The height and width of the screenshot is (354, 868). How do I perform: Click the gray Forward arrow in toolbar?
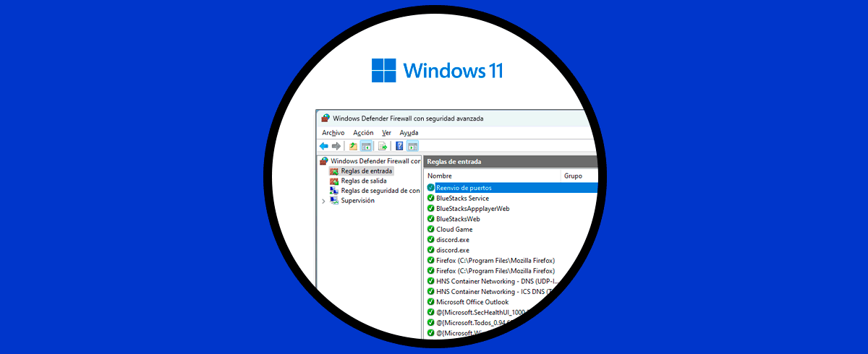pos(336,146)
